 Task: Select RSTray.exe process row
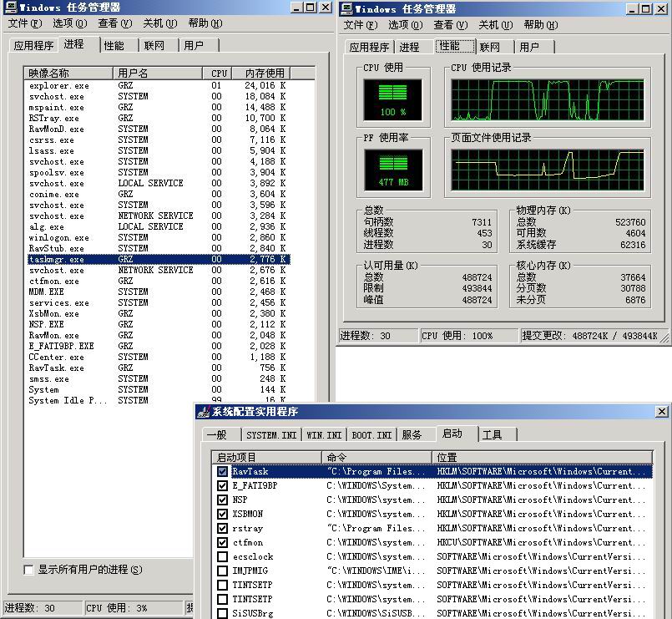tap(159, 118)
